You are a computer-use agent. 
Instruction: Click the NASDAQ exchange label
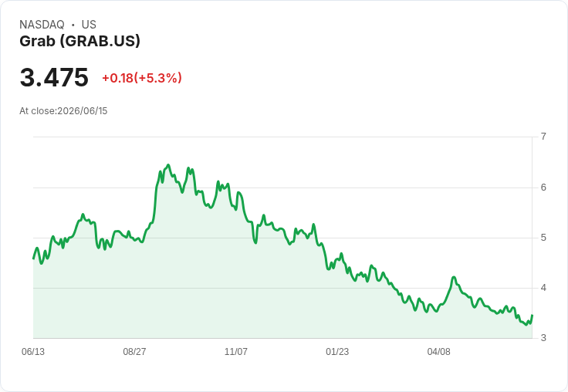coord(42,25)
